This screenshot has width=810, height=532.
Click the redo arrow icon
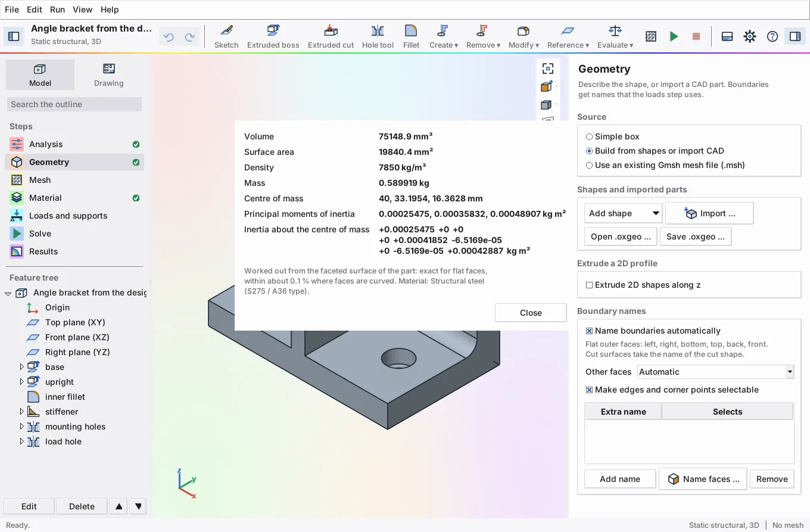point(190,37)
